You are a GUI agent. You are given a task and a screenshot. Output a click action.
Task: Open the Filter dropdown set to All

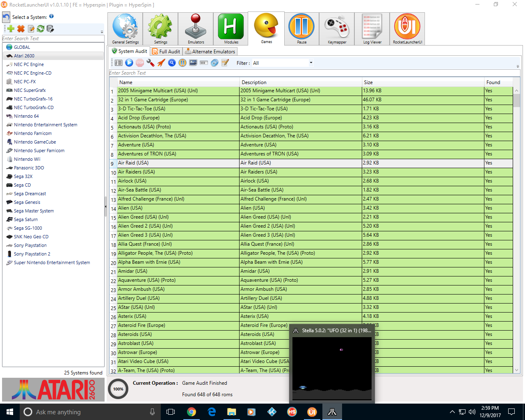pyautogui.click(x=283, y=63)
